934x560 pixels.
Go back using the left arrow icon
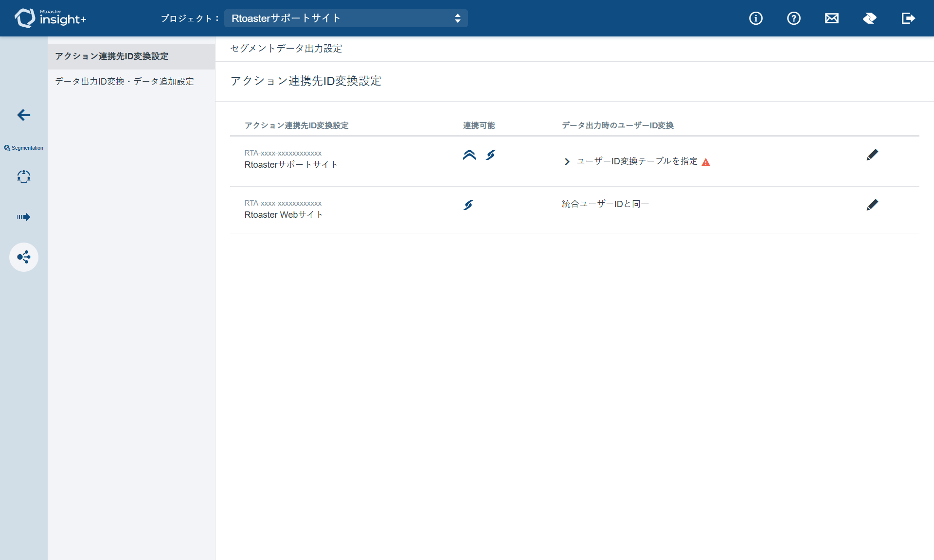tap(24, 115)
